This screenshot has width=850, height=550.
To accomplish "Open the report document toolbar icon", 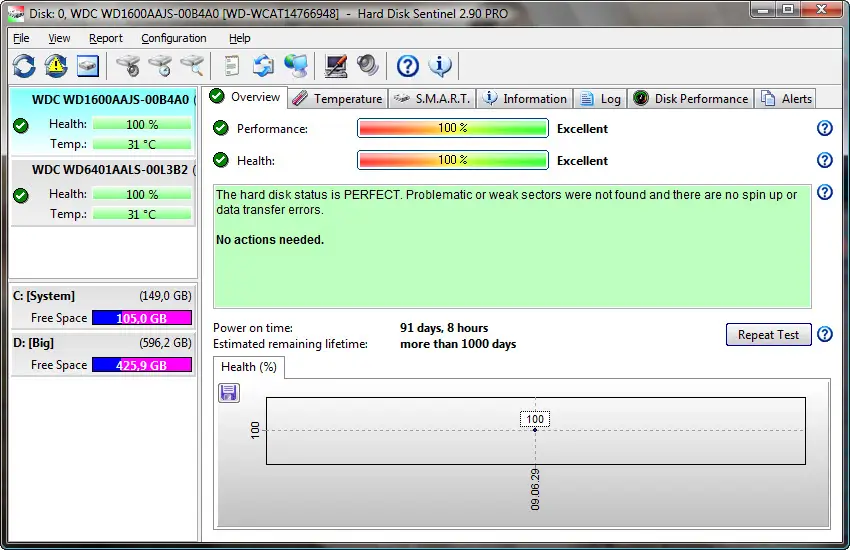I will tap(231, 66).
